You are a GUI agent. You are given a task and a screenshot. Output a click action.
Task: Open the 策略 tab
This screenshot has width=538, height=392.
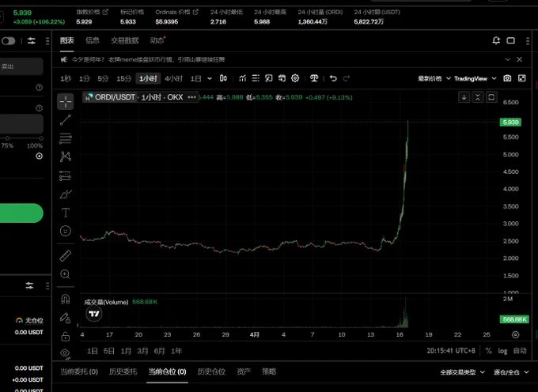269,371
